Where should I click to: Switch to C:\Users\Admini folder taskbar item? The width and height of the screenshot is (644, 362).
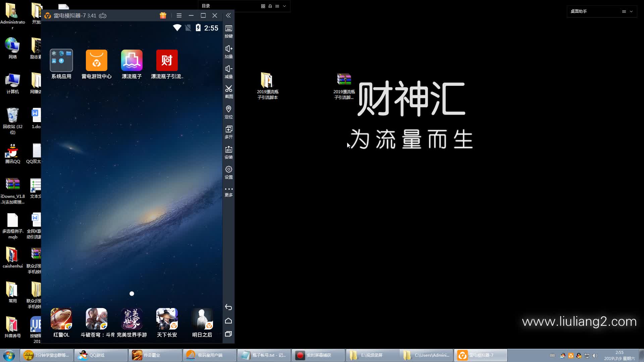427,355
